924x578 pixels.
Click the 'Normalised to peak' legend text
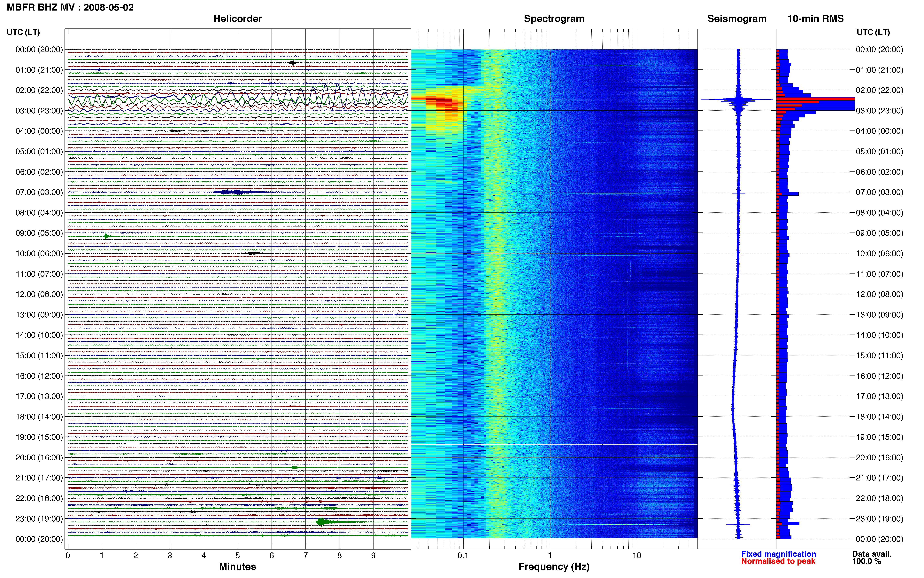pos(778,561)
